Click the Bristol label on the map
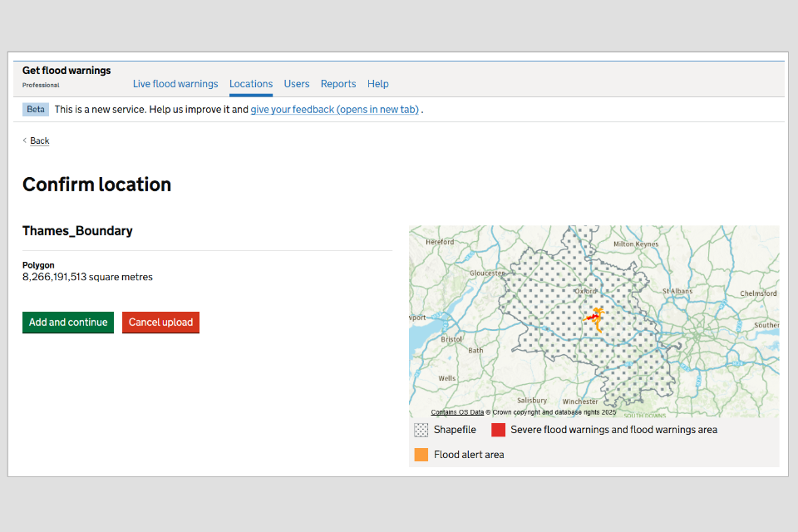 point(451,339)
